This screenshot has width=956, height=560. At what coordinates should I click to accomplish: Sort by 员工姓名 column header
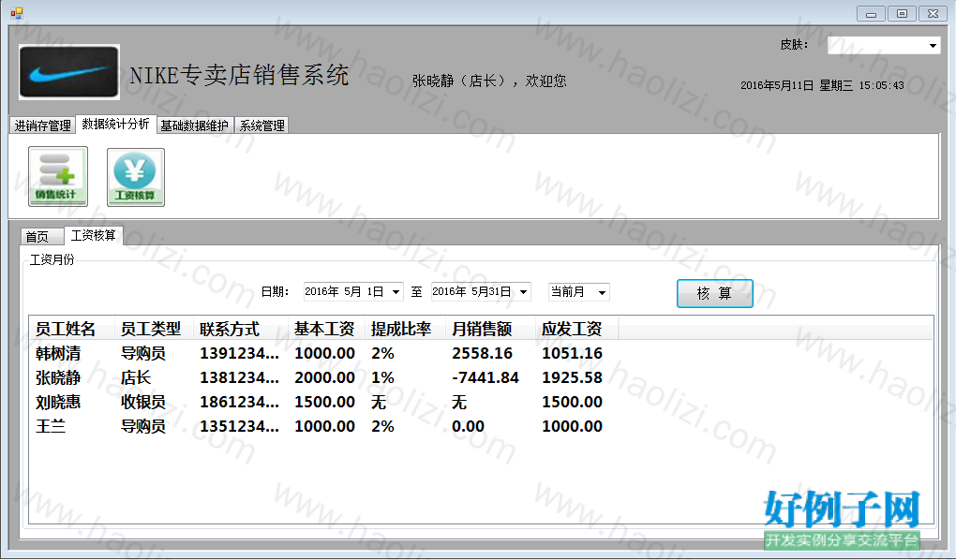71,329
